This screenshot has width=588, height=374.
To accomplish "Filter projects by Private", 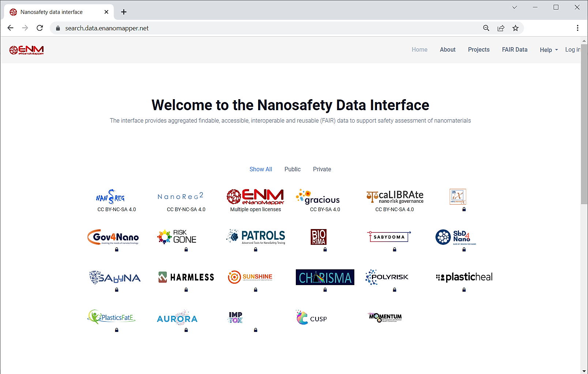I will click(322, 169).
